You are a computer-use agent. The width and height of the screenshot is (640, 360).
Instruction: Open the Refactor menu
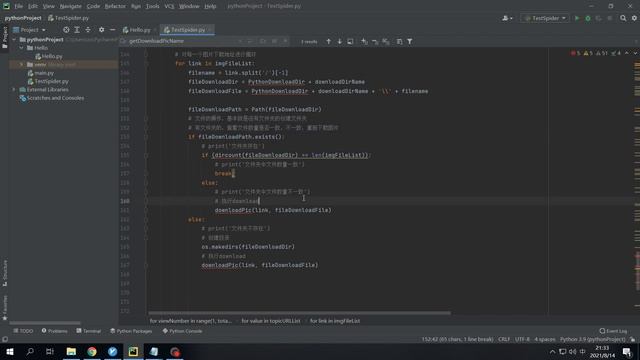tap(115, 6)
